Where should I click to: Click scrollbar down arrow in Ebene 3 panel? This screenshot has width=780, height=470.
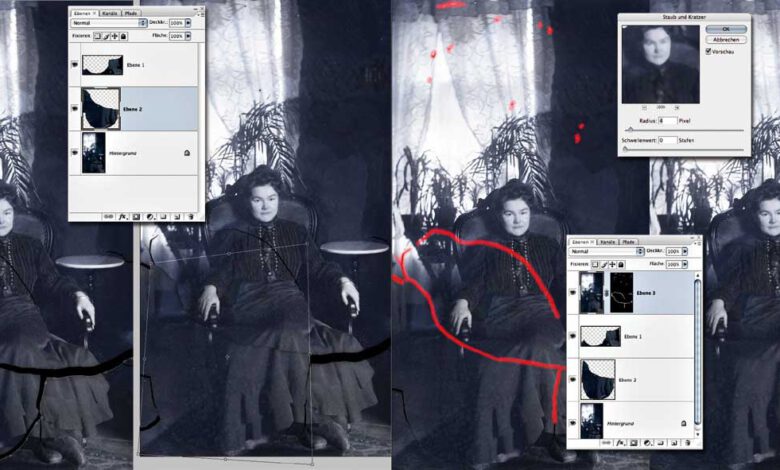click(x=697, y=434)
